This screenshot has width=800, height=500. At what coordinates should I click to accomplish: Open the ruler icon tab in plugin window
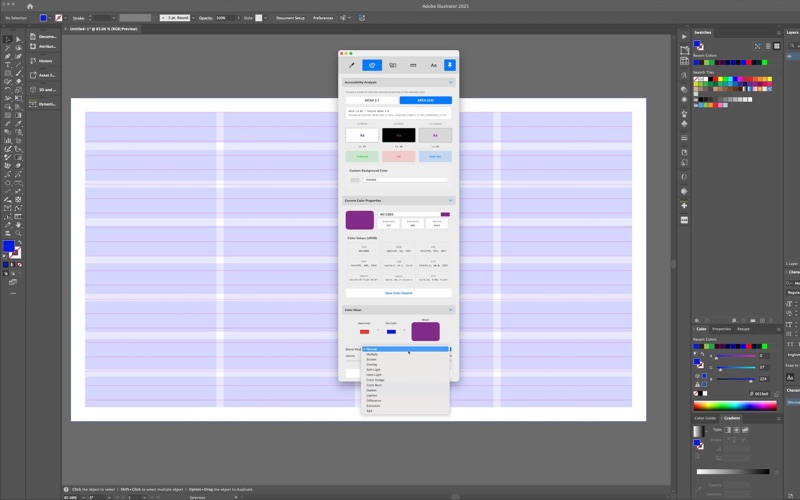tap(413, 65)
